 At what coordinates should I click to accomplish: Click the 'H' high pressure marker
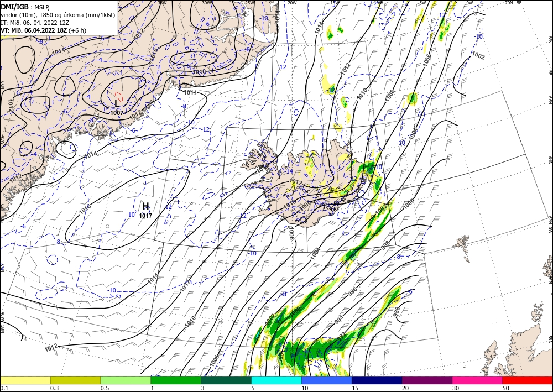coord(145,207)
